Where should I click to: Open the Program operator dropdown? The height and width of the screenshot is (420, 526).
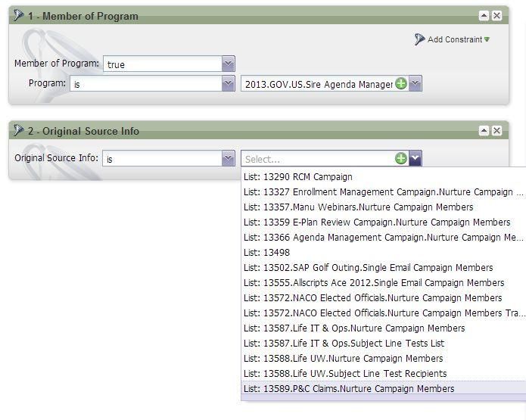click(x=228, y=84)
